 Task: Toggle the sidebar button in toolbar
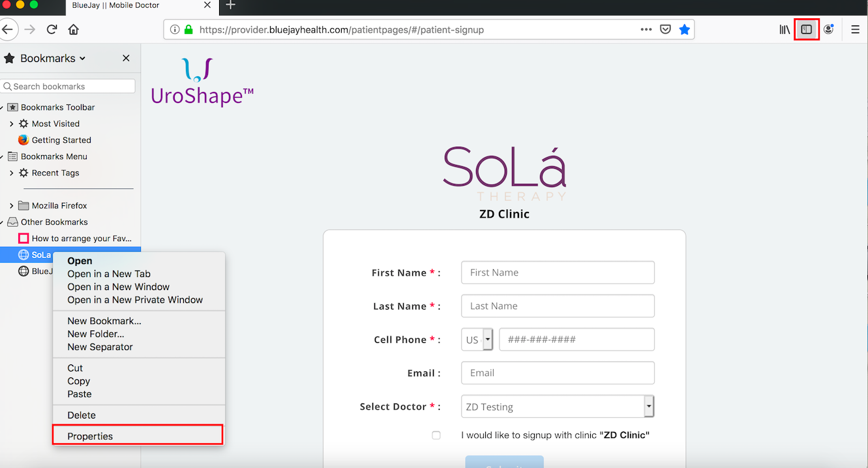807,29
